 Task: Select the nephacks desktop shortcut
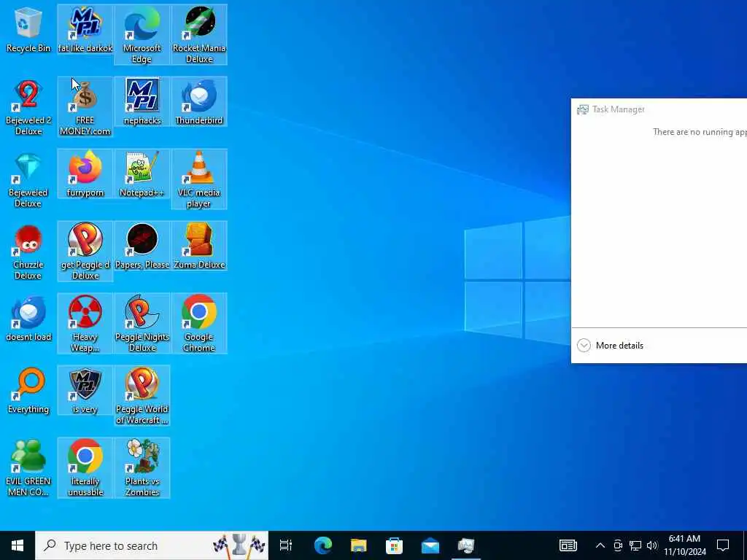pyautogui.click(x=142, y=102)
